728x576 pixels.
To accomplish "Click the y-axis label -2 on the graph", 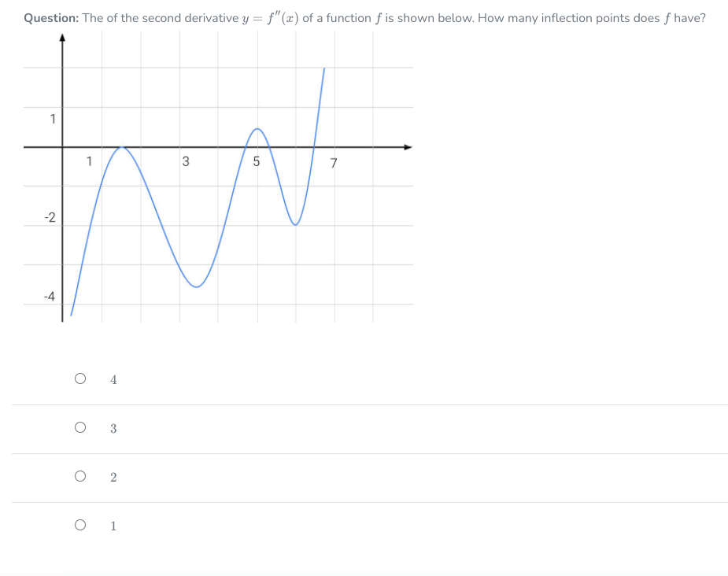I will pos(49,219).
